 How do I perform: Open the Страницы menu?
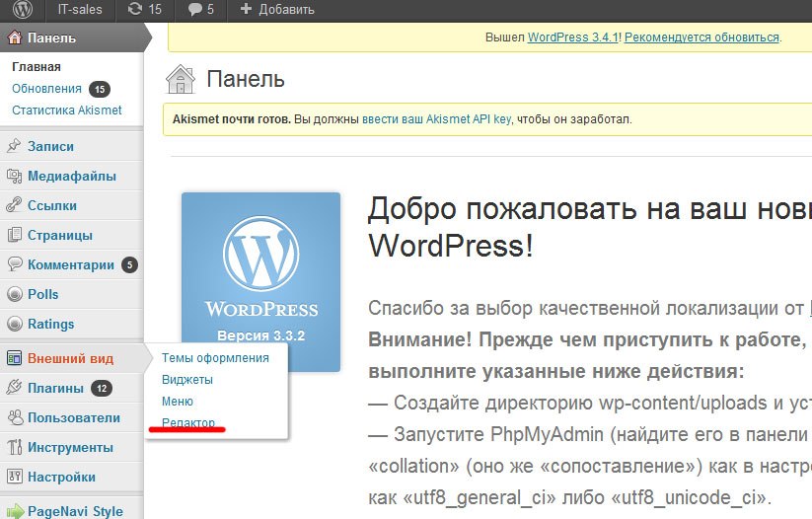[60, 235]
